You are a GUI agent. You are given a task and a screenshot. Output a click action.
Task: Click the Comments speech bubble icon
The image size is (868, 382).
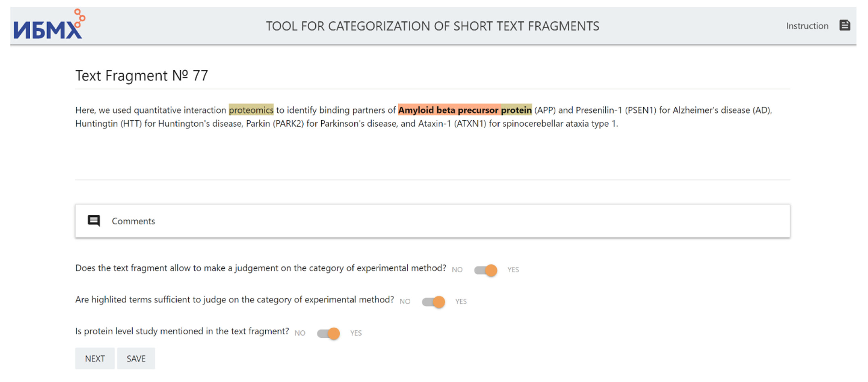click(x=94, y=221)
